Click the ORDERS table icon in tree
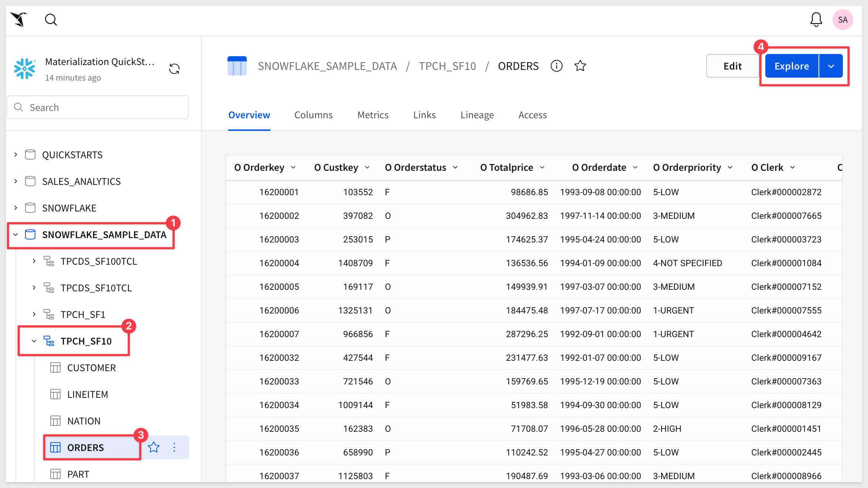This screenshot has height=488, width=868. (x=55, y=447)
